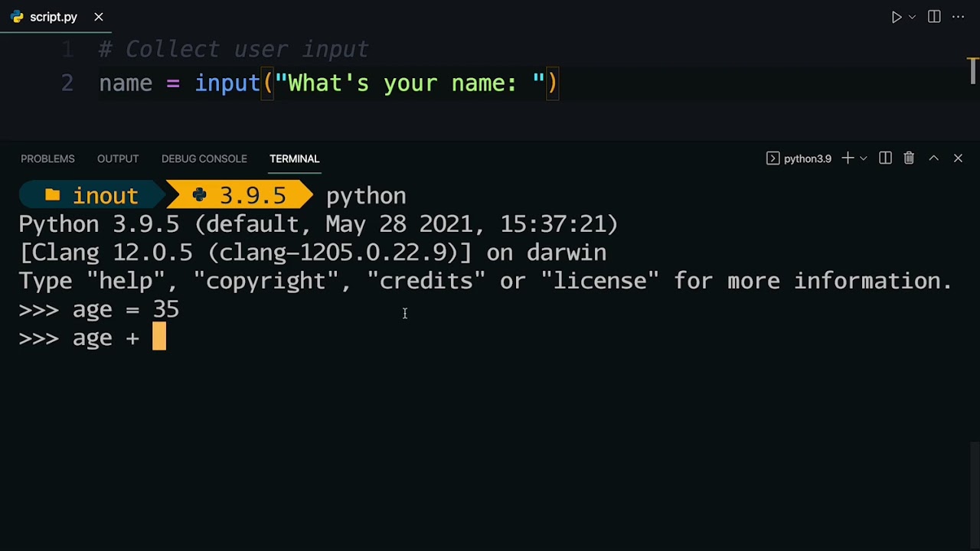Select the TERMINAL panel tab
This screenshot has height=551, width=980.
coord(294,158)
